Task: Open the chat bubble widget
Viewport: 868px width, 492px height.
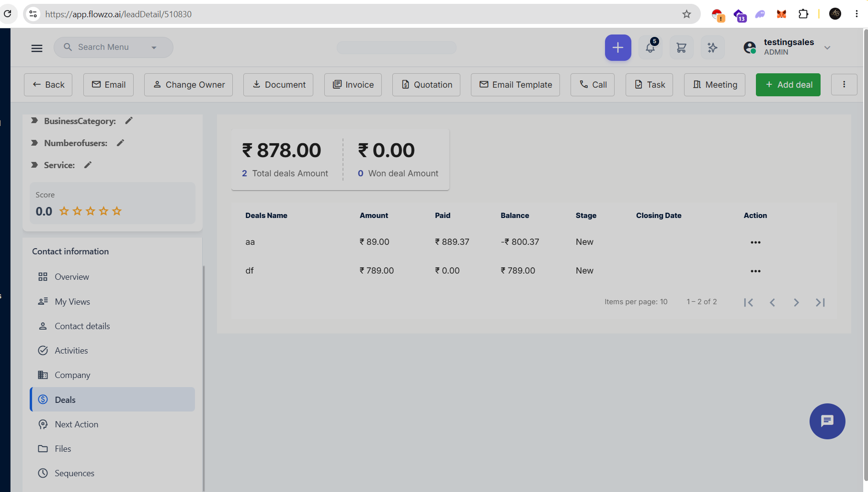Action: click(x=827, y=421)
